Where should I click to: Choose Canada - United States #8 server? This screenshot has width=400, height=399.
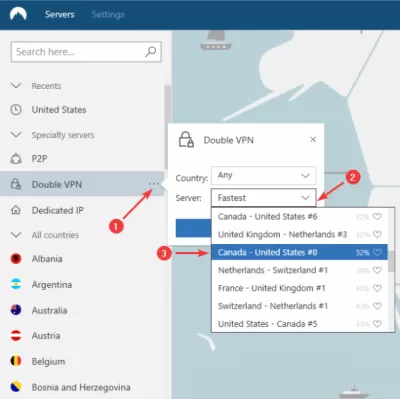tap(299, 252)
